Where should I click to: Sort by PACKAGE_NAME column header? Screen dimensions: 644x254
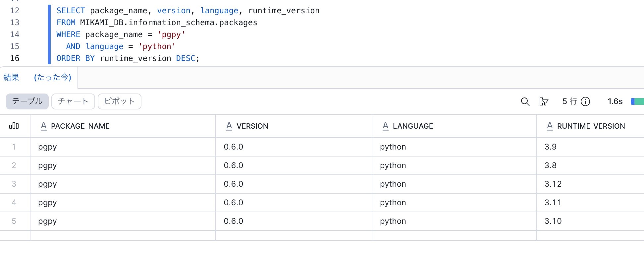[80, 126]
